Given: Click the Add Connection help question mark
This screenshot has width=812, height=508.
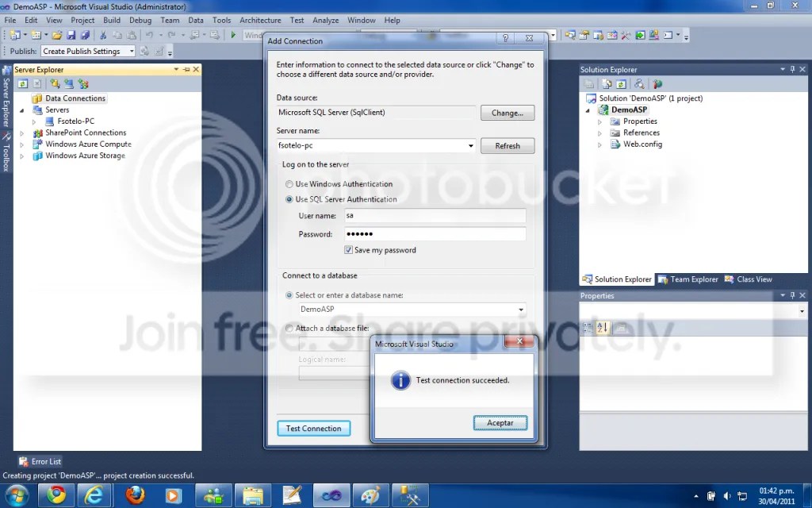Looking at the screenshot, I should pyautogui.click(x=505, y=38).
